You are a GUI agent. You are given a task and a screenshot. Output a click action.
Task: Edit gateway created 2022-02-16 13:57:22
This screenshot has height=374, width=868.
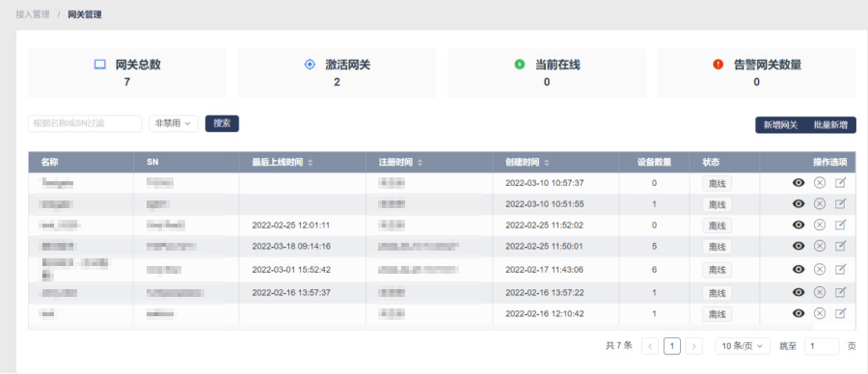(x=840, y=292)
